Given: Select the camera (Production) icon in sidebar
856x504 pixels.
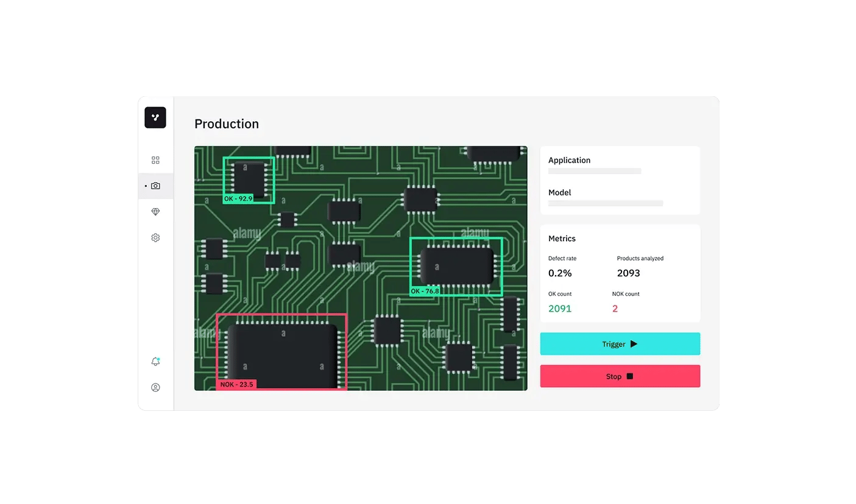Looking at the screenshot, I should [155, 186].
